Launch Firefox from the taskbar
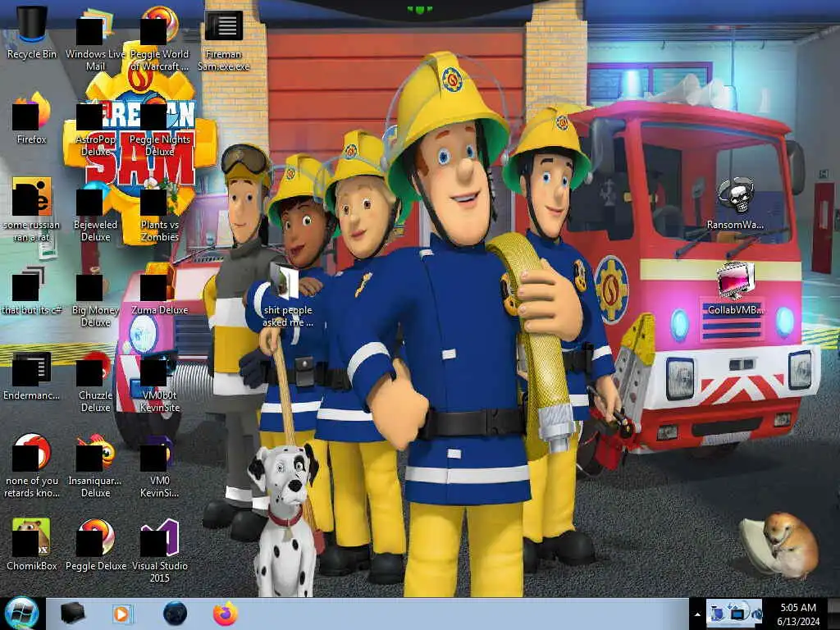The image size is (840, 630). click(226, 614)
